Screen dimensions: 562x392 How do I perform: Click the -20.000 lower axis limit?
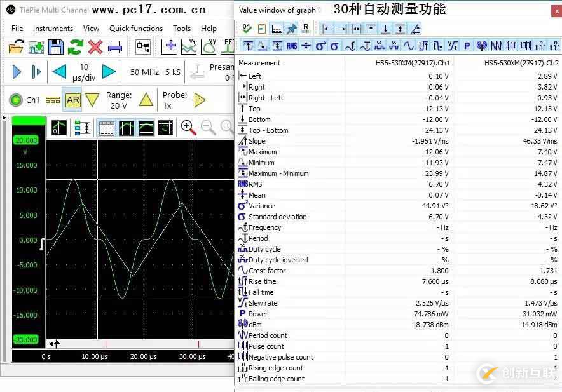[x=25, y=339]
